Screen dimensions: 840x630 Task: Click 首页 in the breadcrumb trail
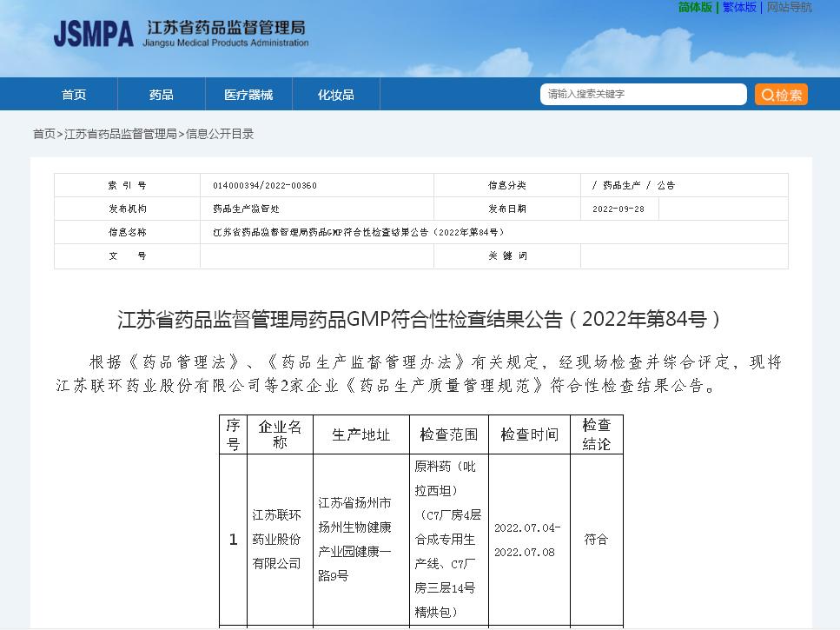43,135
